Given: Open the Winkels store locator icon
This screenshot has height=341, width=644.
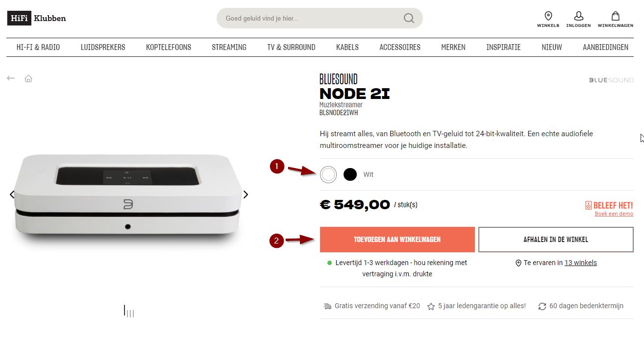Looking at the screenshot, I should pos(548,16).
